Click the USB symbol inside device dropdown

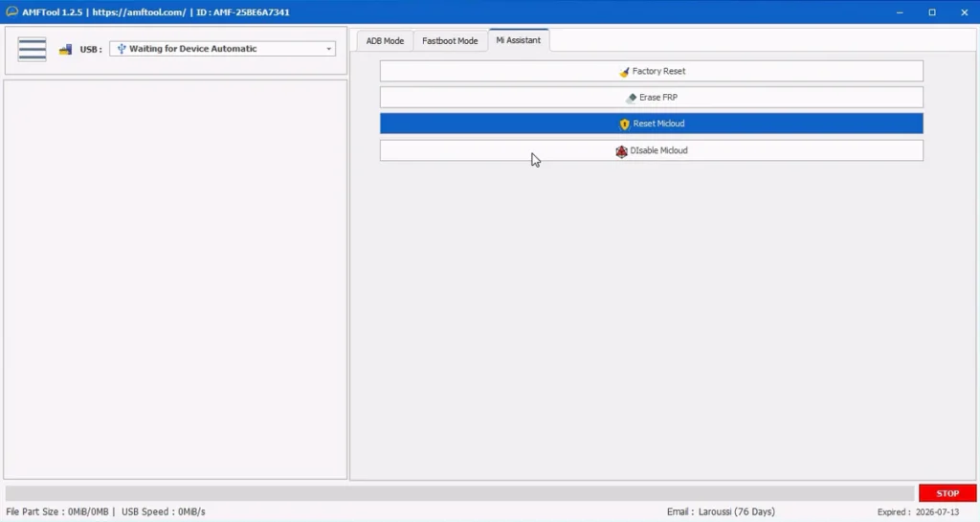click(x=122, y=49)
